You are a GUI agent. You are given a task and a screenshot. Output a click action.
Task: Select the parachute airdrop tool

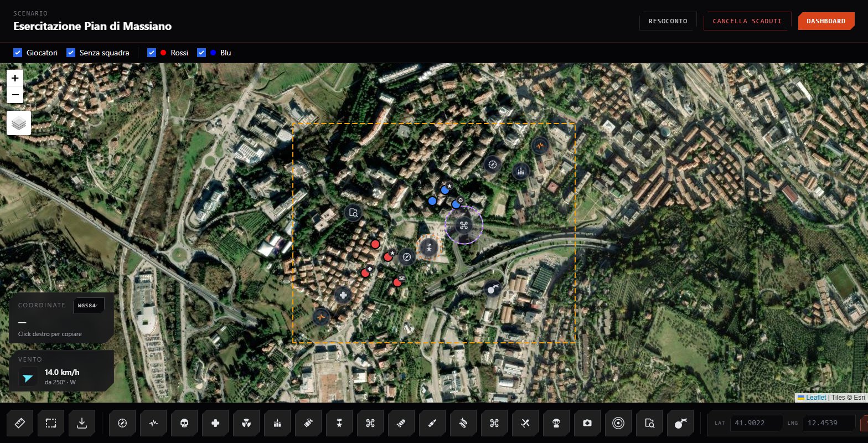(x=556, y=424)
